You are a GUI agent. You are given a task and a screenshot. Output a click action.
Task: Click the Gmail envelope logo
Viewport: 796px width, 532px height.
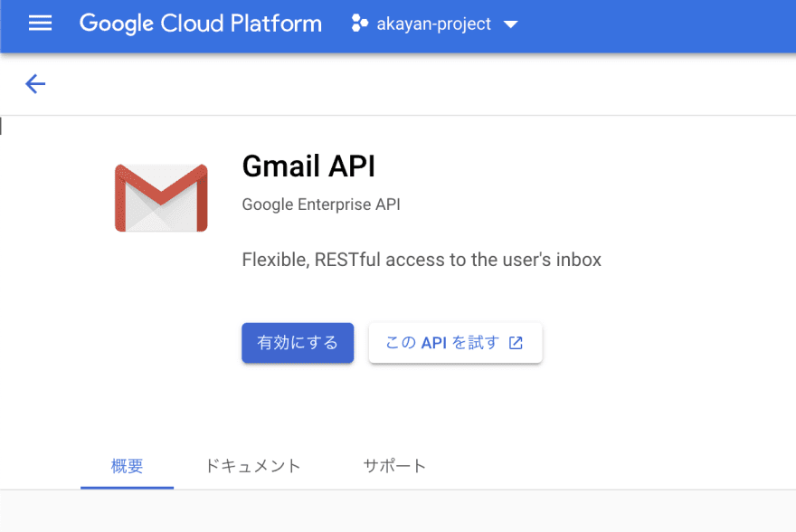point(161,197)
